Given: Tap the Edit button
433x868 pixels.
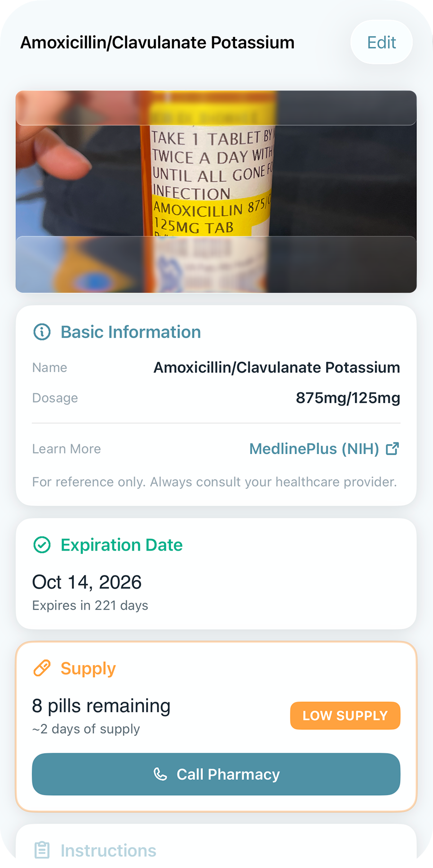Looking at the screenshot, I should click(381, 43).
